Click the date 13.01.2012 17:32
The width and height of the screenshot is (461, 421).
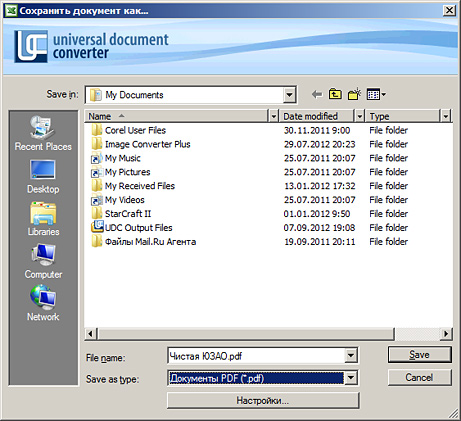click(320, 186)
